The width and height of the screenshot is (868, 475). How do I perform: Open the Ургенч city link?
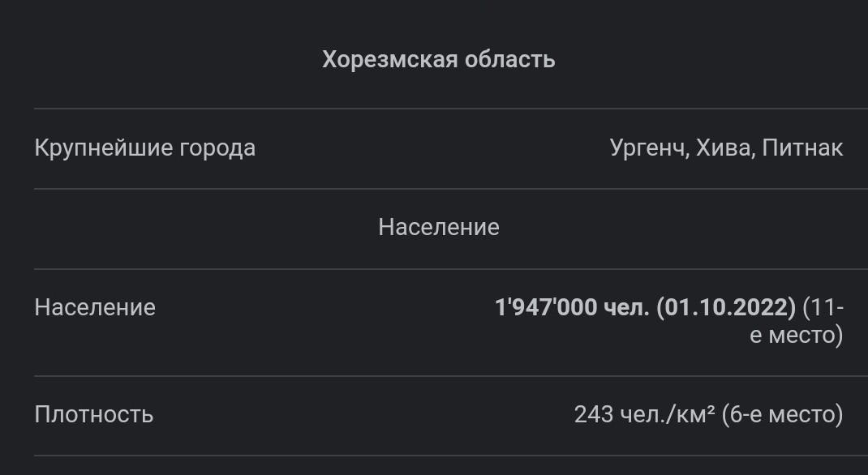[x=646, y=148]
